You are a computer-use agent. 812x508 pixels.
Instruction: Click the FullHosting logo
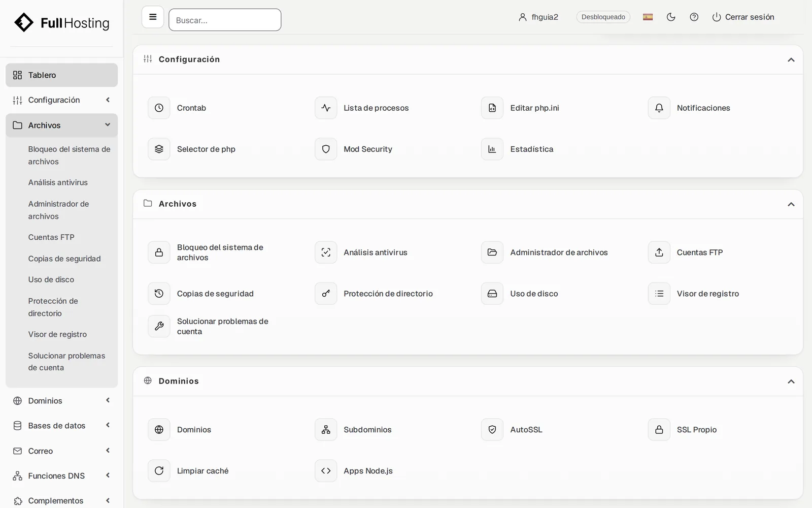(61, 23)
